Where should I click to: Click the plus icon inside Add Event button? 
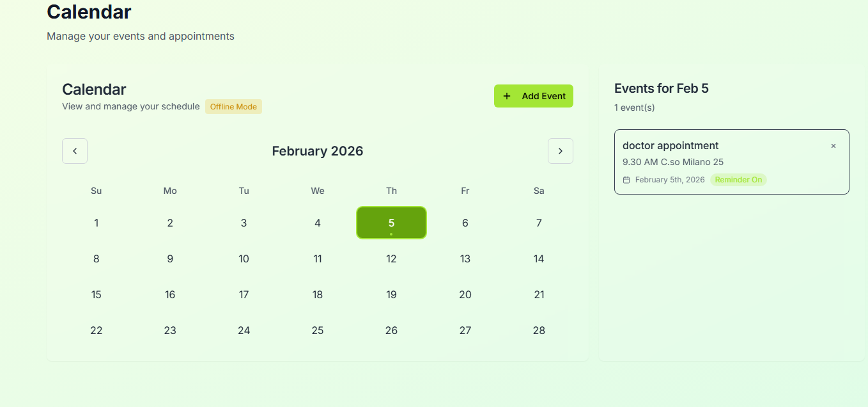[x=508, y=95]
